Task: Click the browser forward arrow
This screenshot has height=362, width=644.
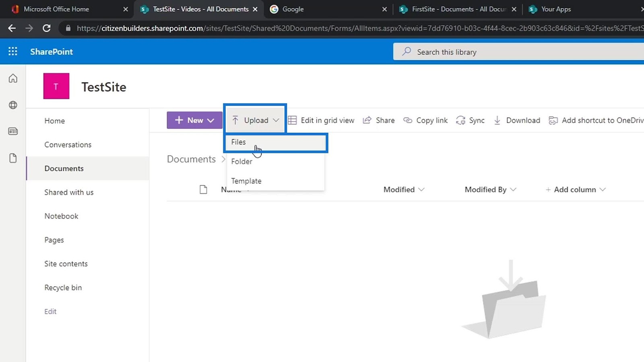Action: click(x=29, y=28)
